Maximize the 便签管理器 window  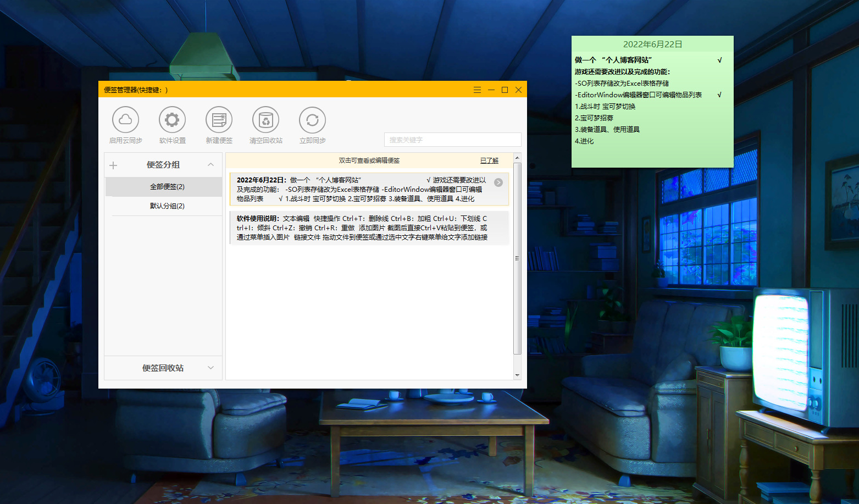click(505, 90)
